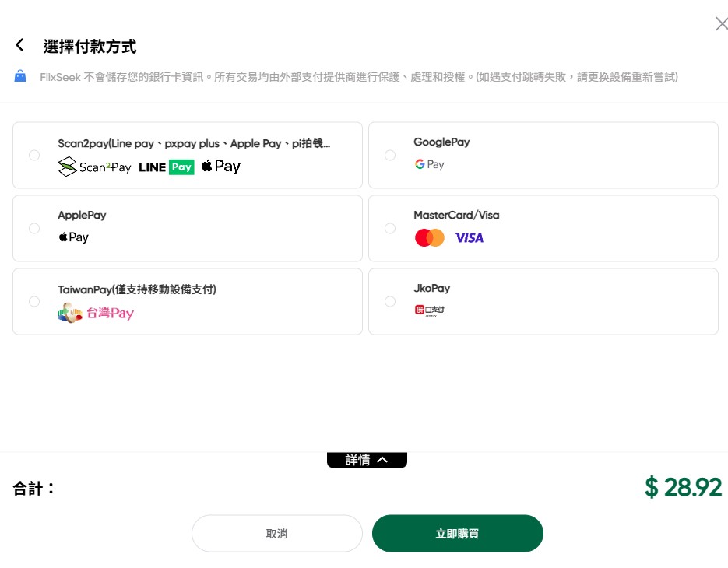Click the JkoPay 街口支付 logo

click(430, 310)
